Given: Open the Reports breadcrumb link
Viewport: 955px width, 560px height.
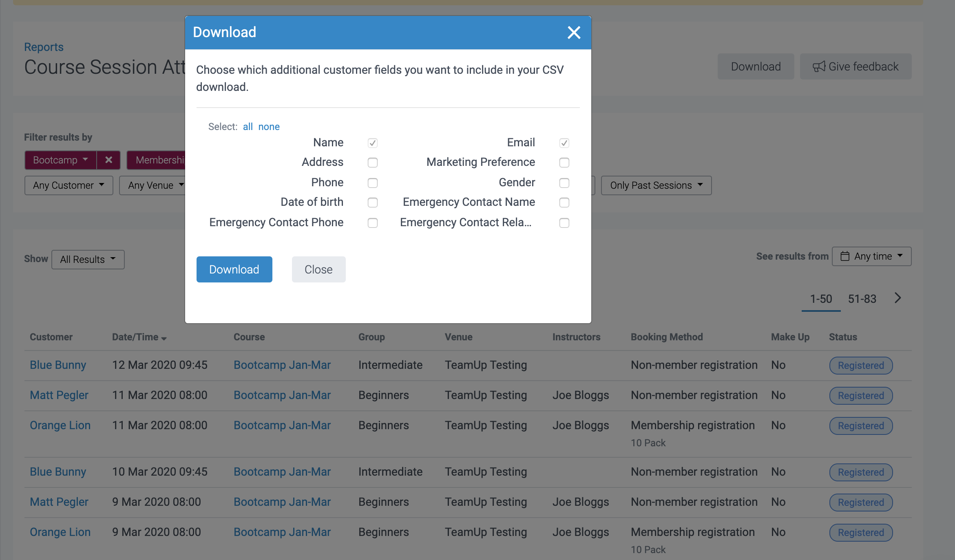Looking at the screenshot, I should click(x=44, y=47).
